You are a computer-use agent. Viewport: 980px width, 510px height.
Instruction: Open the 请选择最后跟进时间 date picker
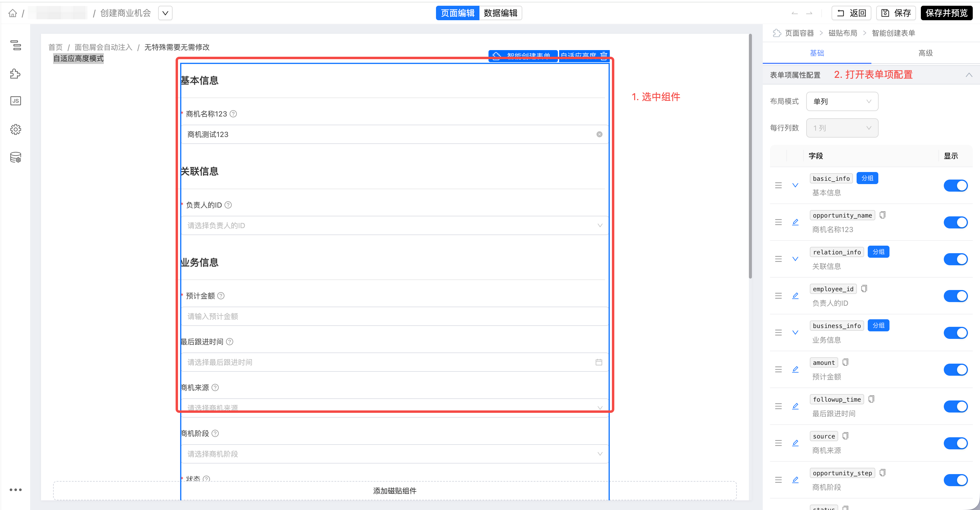click(x=395, y=362)
